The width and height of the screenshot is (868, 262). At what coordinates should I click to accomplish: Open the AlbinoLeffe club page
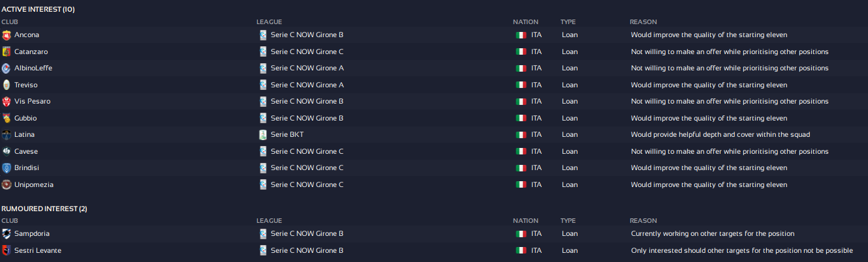pos(33,68)
